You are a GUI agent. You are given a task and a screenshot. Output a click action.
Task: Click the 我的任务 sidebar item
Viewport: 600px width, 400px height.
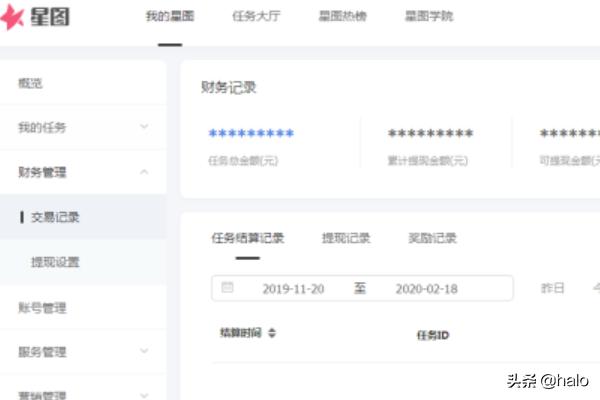pyautogui.click(x=42, y=127)
